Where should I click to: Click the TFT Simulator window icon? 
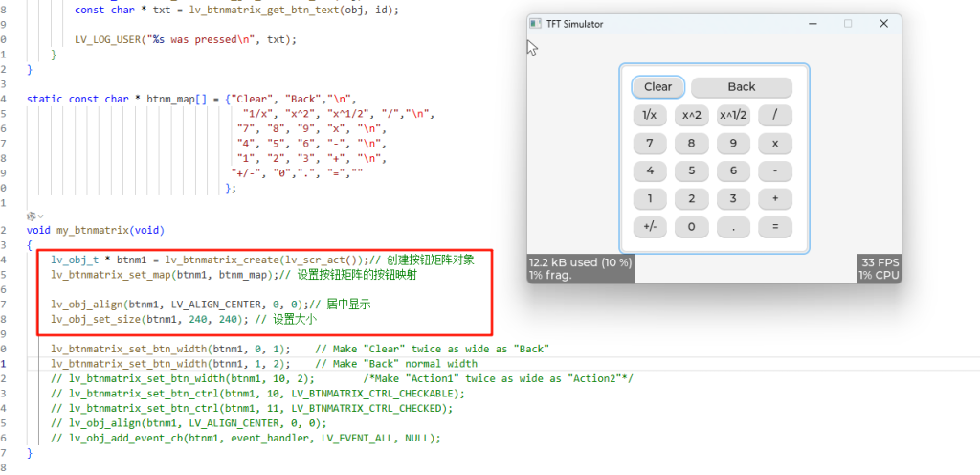pos(535,24)
